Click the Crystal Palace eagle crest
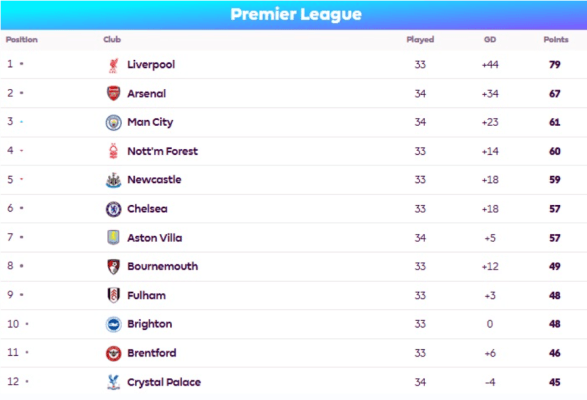This screenshot has height=400, width=587. pyautogui.click(x=113, y=382)
